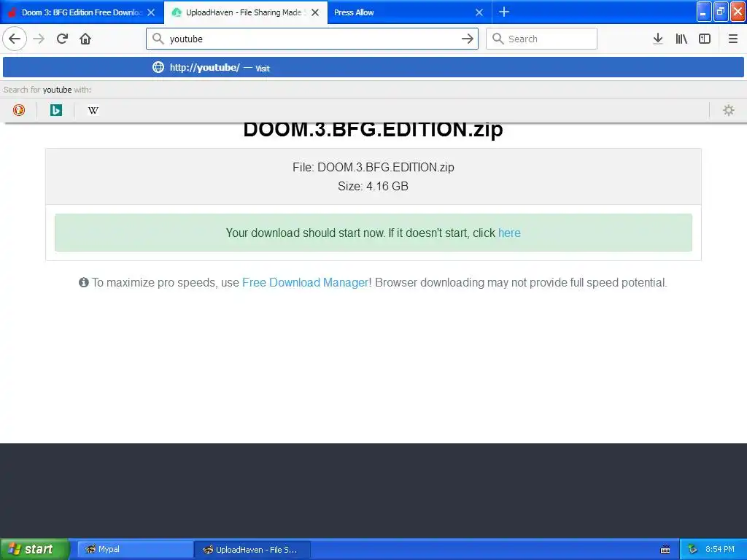Switch to UploadHaven File Sharing tab
747x560 pixels.
pyautogui.click(x=246, y=12)
